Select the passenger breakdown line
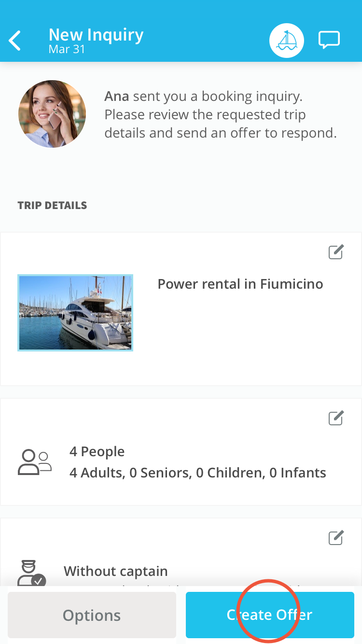The image size is (362, 644). click(198, 473)
